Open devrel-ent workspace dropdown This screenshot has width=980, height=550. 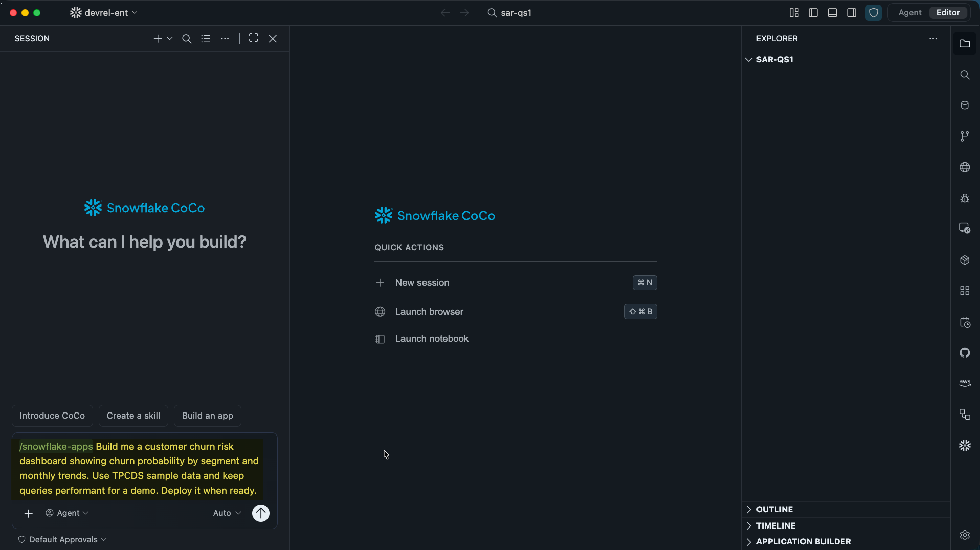click(x=104, y=13)
